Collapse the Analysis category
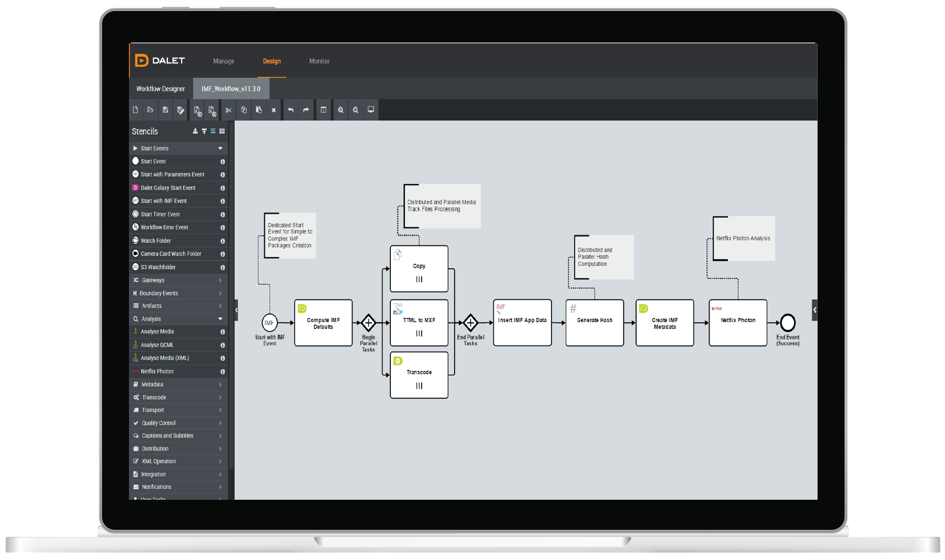This screenshot has height=560, width=945. tap(178, 319)
